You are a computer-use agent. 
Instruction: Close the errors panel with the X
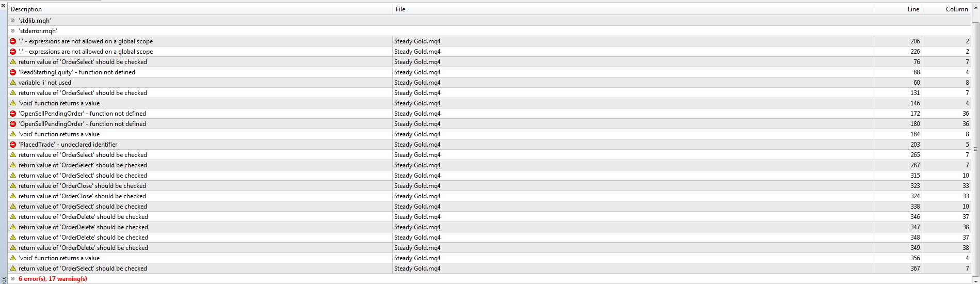click(x=3, y=5)
